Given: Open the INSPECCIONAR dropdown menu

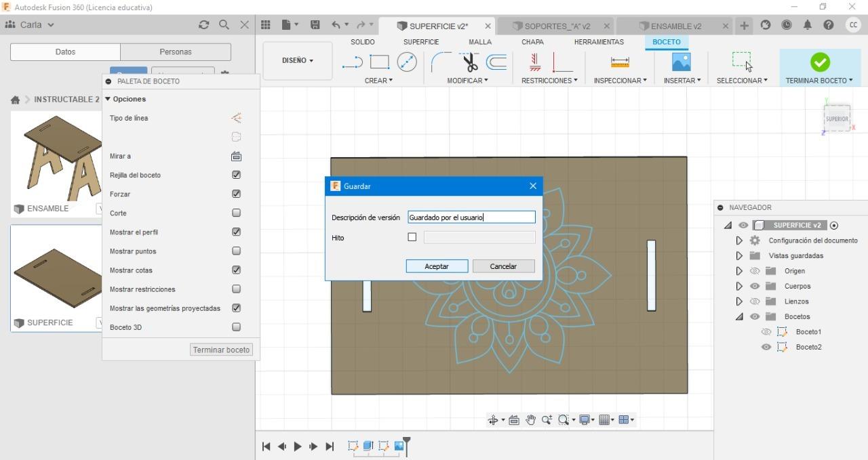Looking at the screenshot, I should (x=620, y=81).
